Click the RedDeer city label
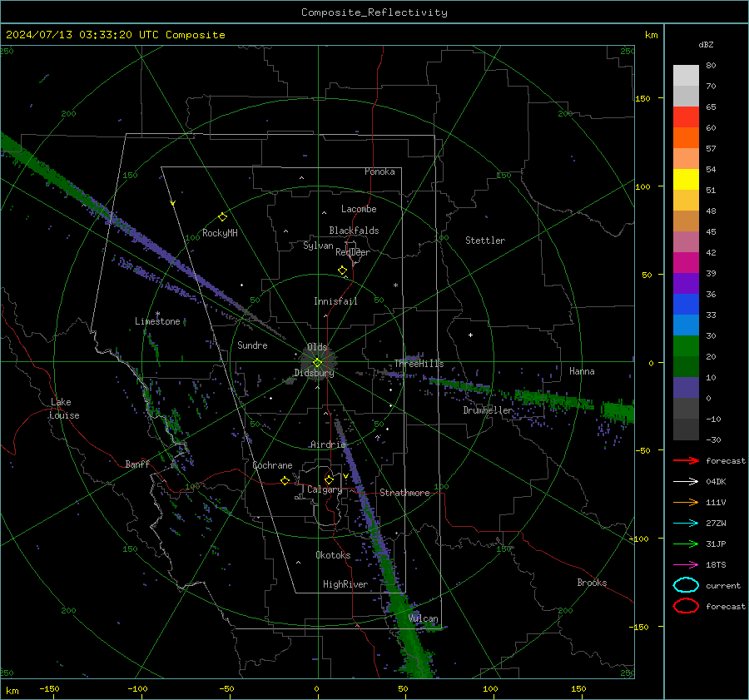 tap(353, 252)
